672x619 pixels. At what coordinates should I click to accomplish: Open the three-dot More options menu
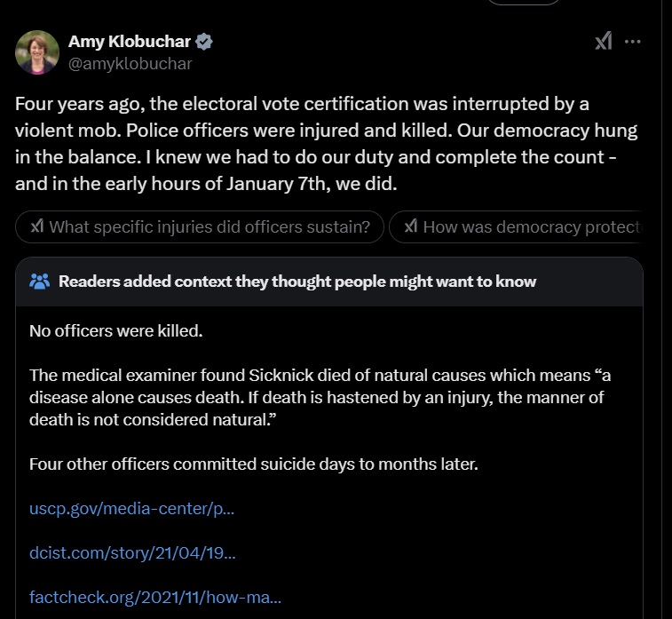tap(633, 41)
